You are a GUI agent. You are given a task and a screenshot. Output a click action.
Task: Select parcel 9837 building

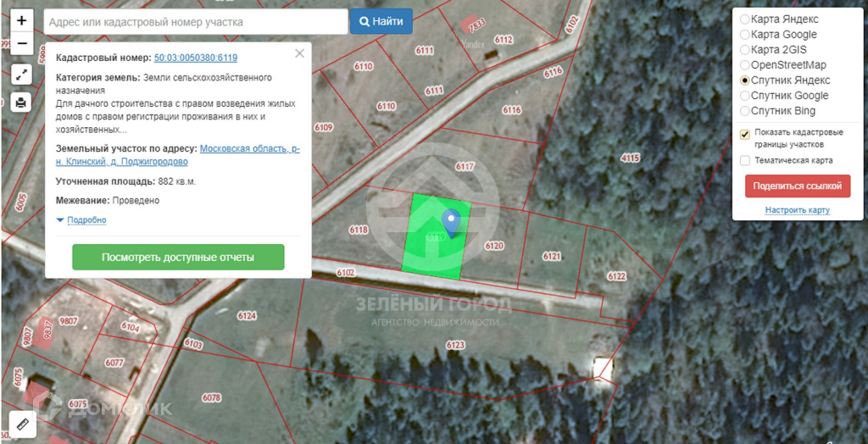tap(47, 331)
